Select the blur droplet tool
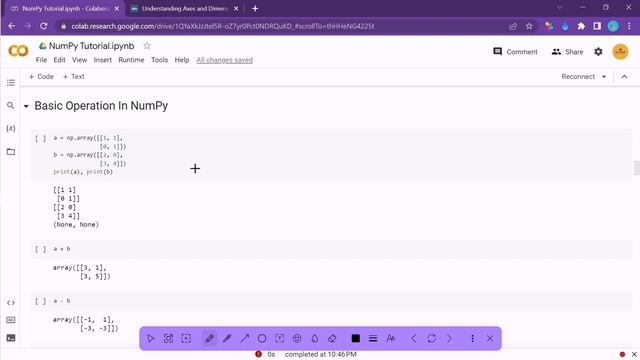Screen dimensions: 640x360 315,338
